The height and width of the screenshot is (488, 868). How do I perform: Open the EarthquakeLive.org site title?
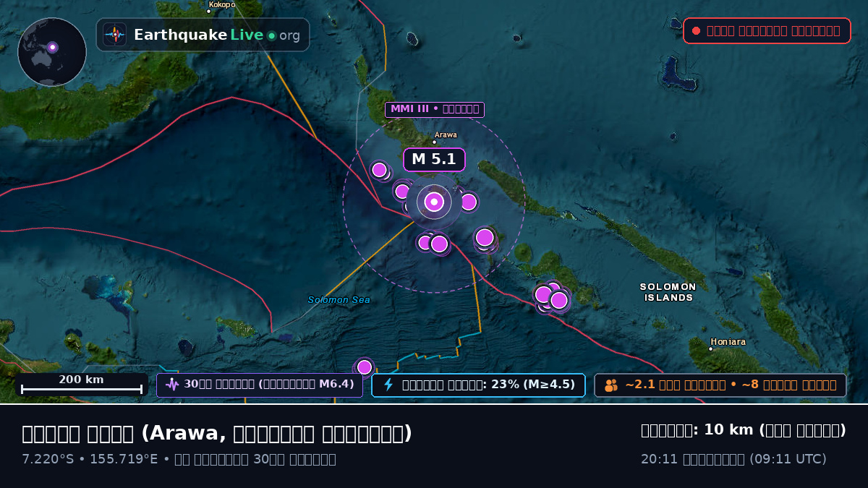(216, 35)
